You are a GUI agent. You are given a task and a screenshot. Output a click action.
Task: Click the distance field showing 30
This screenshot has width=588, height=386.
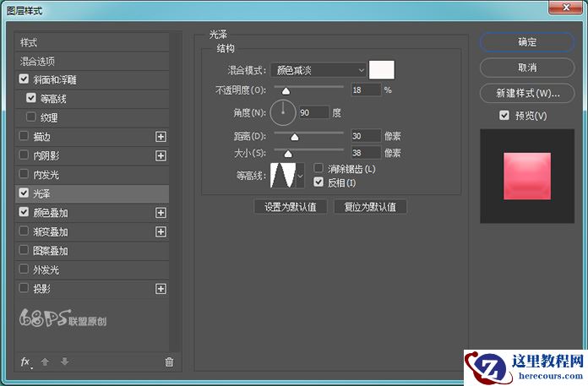coord(366,136)
